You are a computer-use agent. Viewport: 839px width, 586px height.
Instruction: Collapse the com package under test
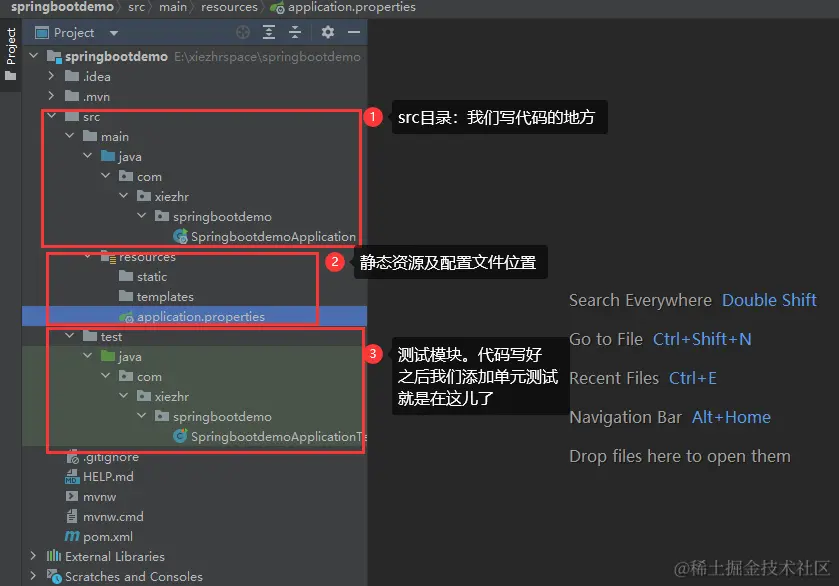pos(106,376)
